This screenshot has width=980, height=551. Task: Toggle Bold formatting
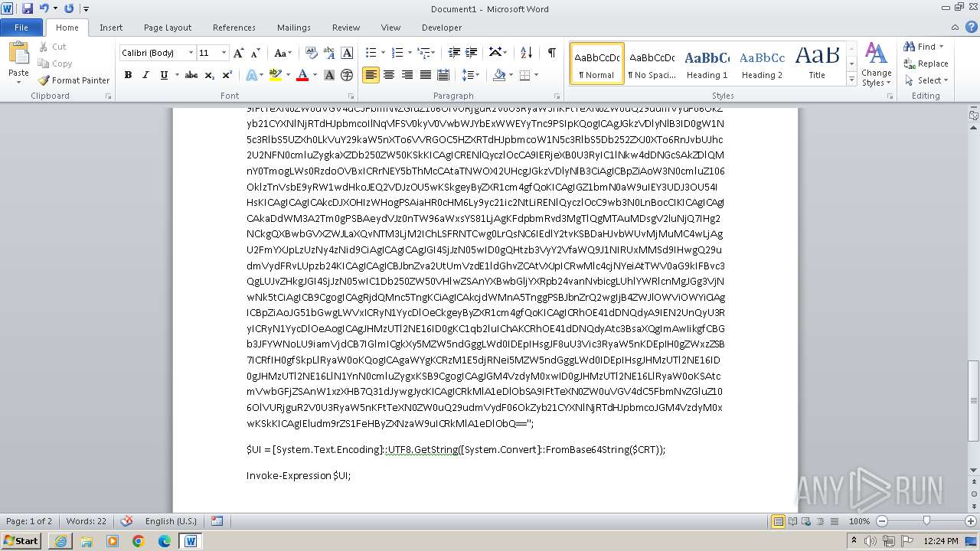tap(128, 75)
